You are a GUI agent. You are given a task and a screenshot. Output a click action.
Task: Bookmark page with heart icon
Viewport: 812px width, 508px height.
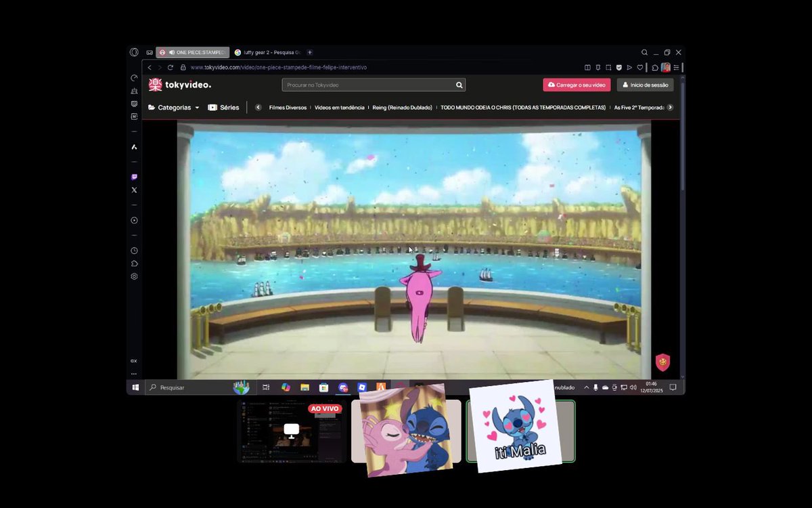pos(640,68)
